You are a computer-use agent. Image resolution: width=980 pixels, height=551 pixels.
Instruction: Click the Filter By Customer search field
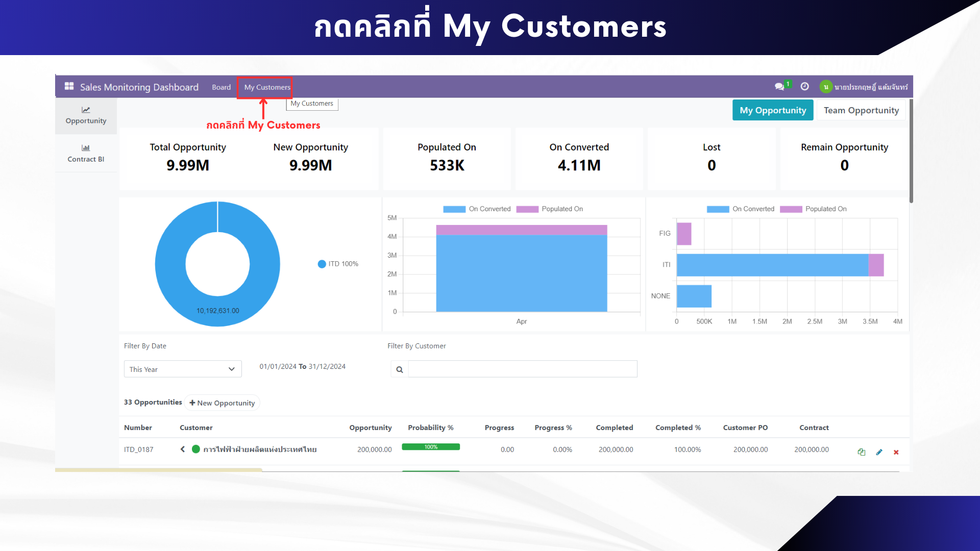tap(522, 369)
